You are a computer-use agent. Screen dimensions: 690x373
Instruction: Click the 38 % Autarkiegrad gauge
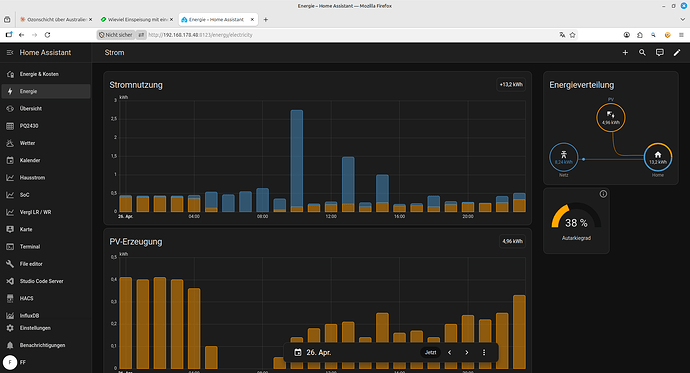tap(576, 216)
